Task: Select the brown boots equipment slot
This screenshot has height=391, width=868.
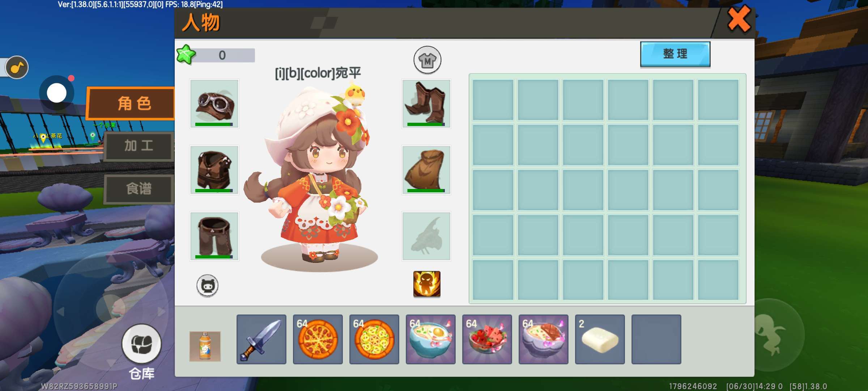Action: pos(426,104)
